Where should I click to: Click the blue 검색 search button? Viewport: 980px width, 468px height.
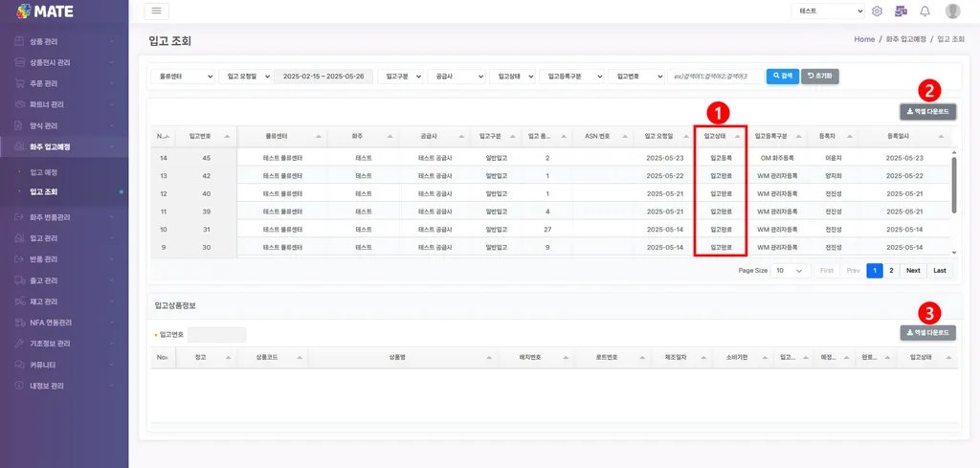(783, 76)
